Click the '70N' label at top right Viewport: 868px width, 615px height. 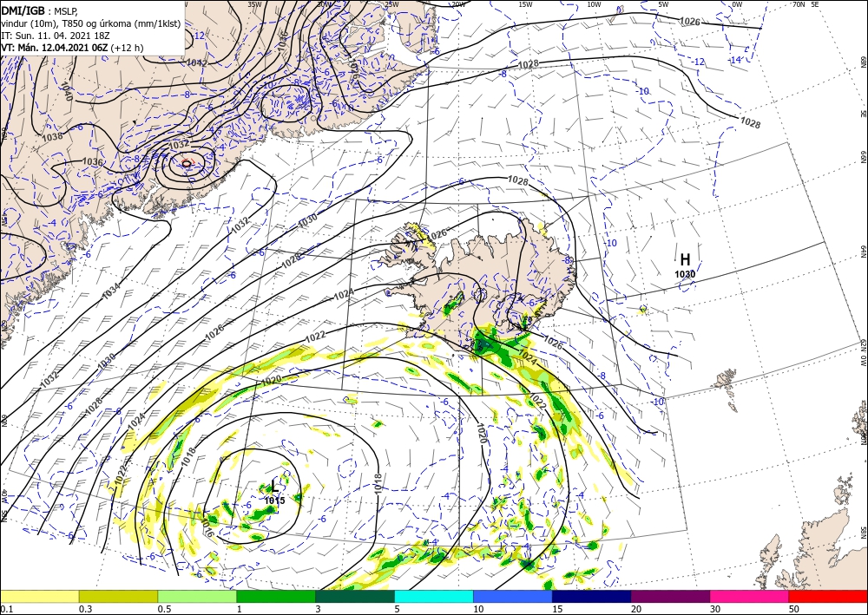click(799, 4)
